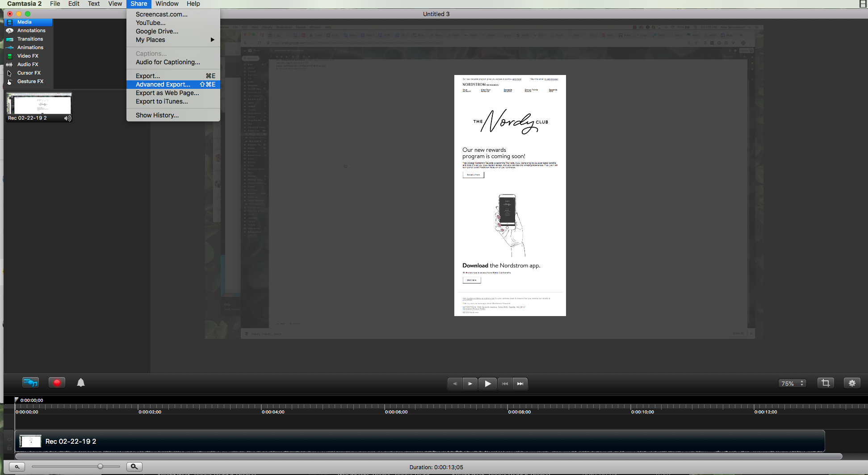Image resolution: width=868 pixels, height=475 pixels.
Task: Toggle track visibility eye icon
Action: coord(9,439)
